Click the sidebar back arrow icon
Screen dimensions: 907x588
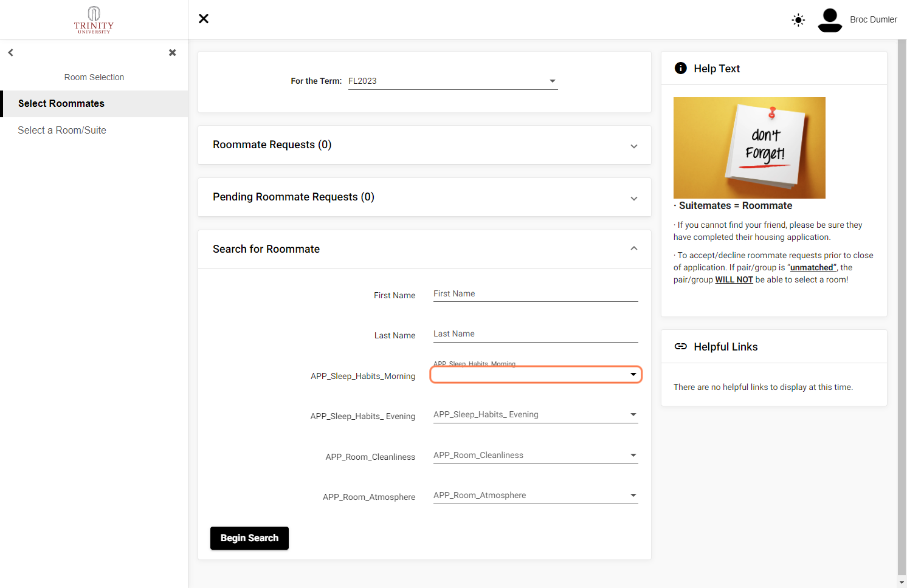click(x=11, y=53)
